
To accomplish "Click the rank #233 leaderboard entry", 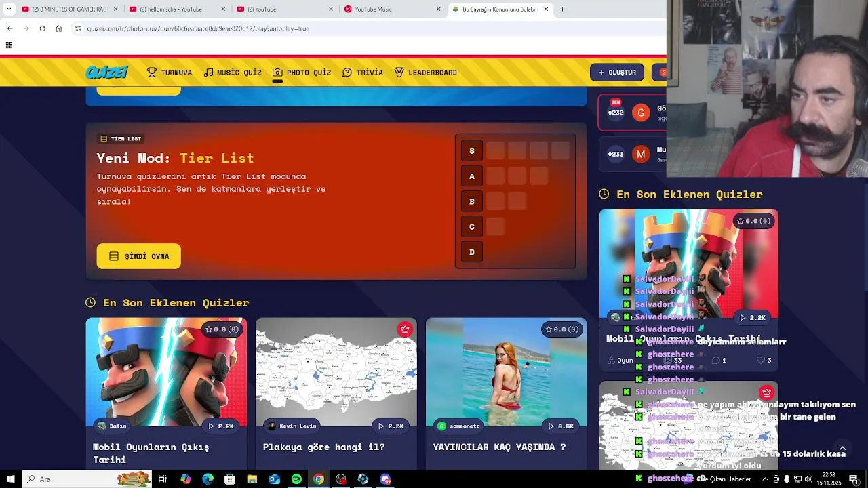I will [632, 155].
